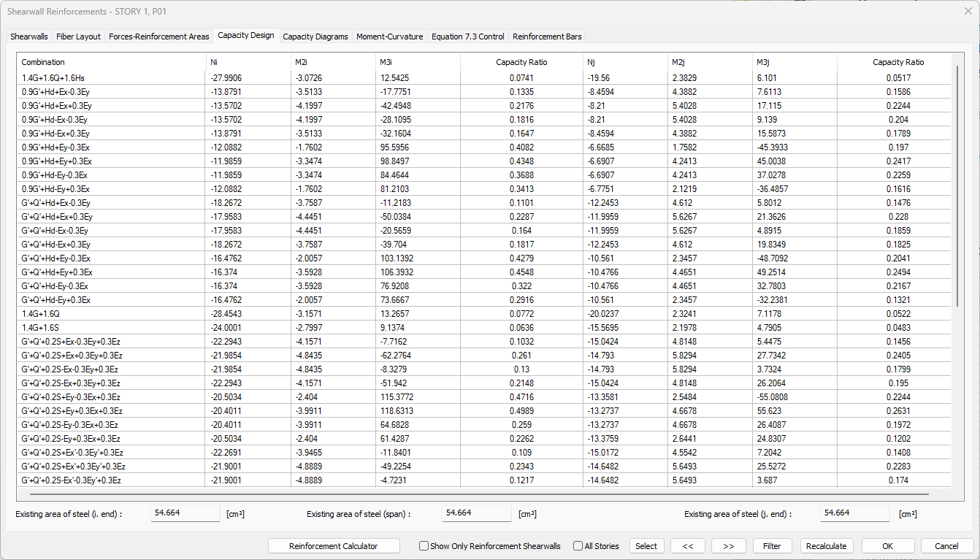The height and width of the screenshot is (560, 980).
Task: Open the Reinforcement Bars tab
Action: coord(546,37)
